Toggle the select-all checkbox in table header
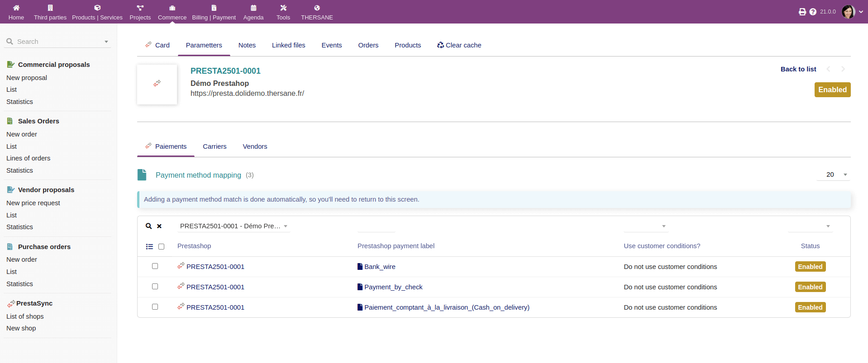This screenshot has width=868, height=363. tap(161, 246)
